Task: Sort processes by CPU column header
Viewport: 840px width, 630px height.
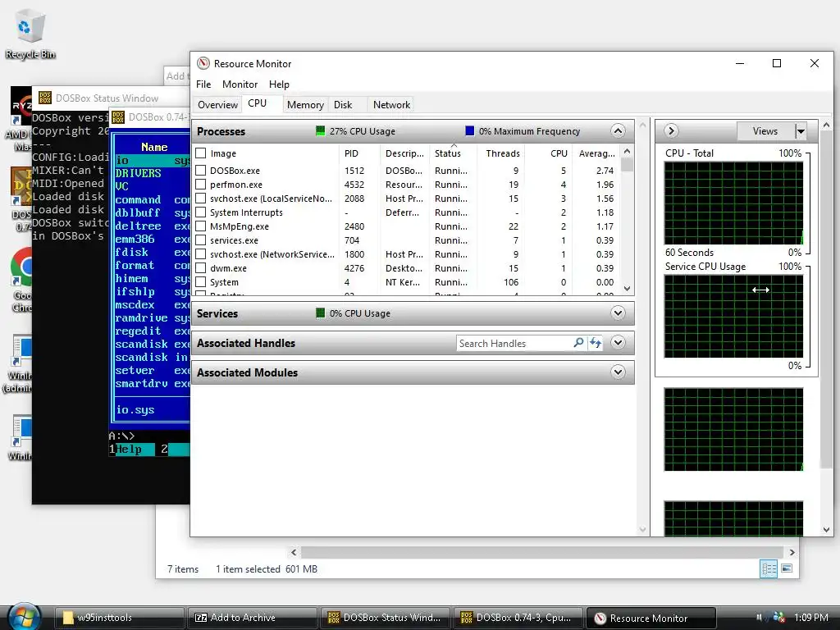Action: point(549,153)
